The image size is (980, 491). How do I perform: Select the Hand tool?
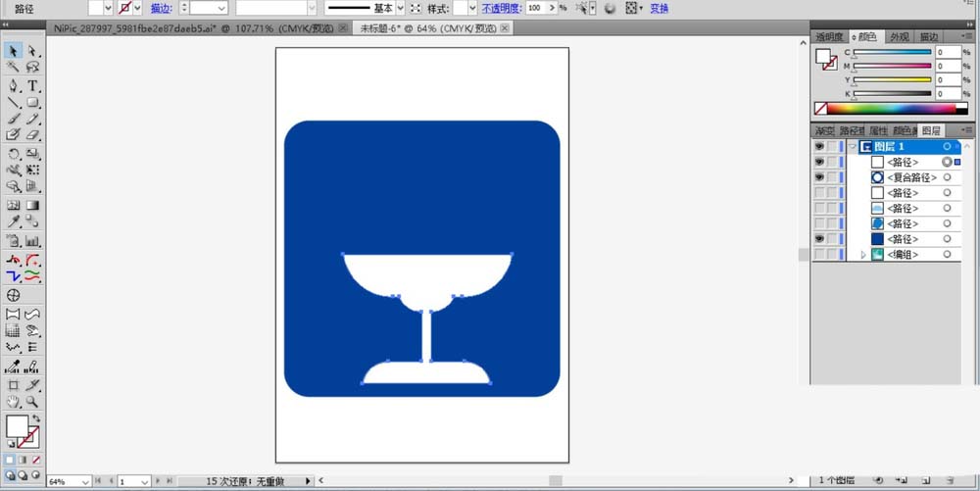pyautogui.click(x=13, y=402)
